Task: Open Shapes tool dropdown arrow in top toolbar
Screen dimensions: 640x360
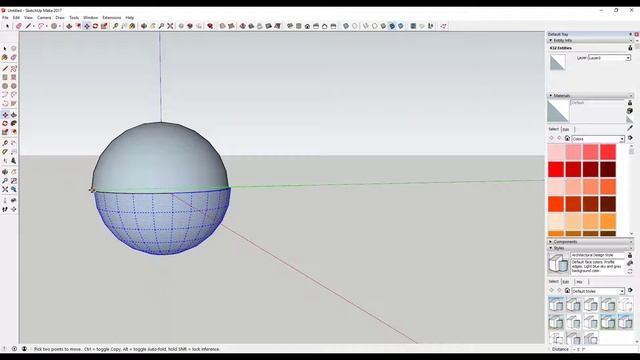Action: (60, 26)
